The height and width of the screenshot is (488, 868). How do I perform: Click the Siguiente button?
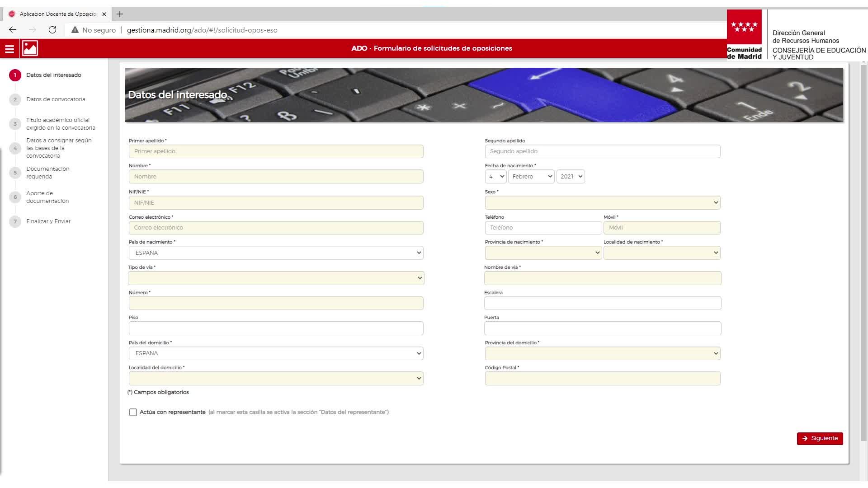820,438
